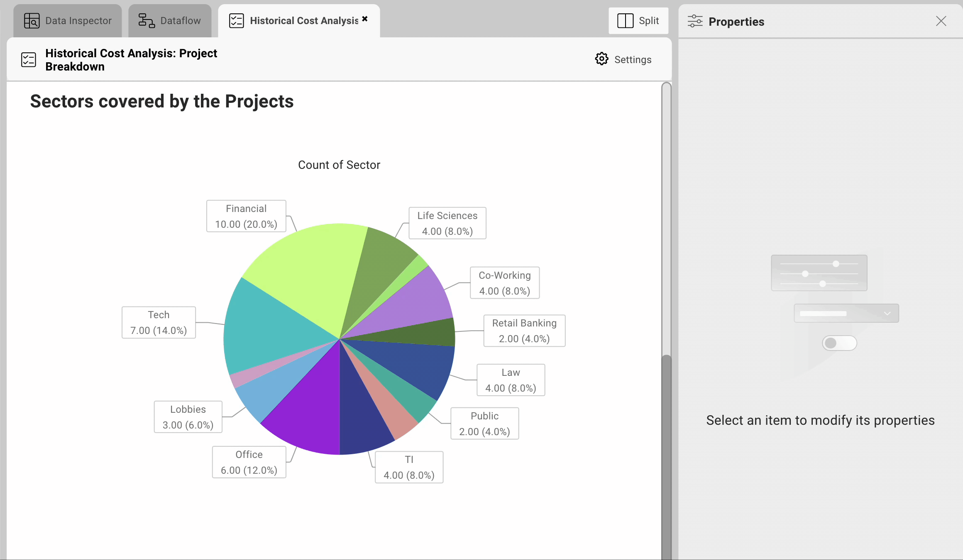Click the Public label box
Image resolution: width=963 pixels, height=560 pixels.
(x=484, y=424)
